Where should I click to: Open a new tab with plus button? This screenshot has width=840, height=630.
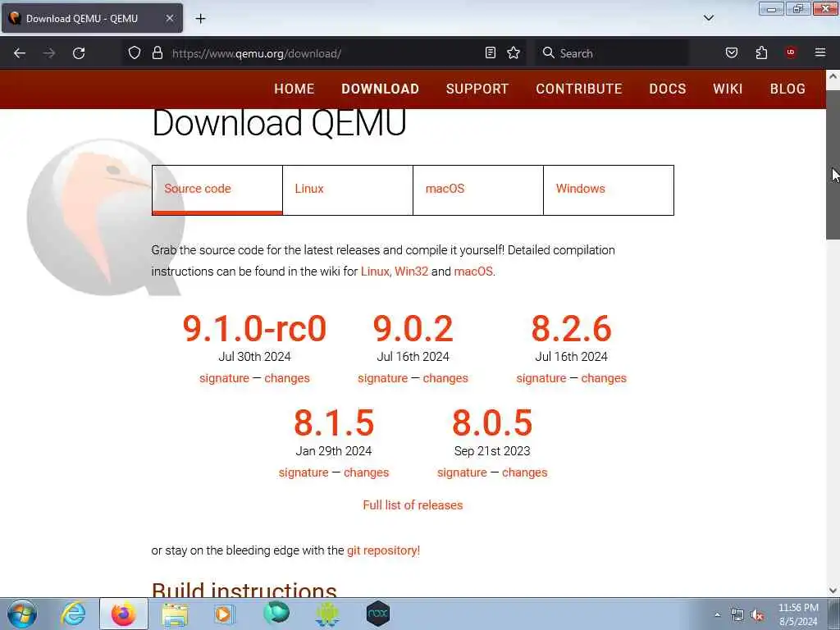point(200,19)
